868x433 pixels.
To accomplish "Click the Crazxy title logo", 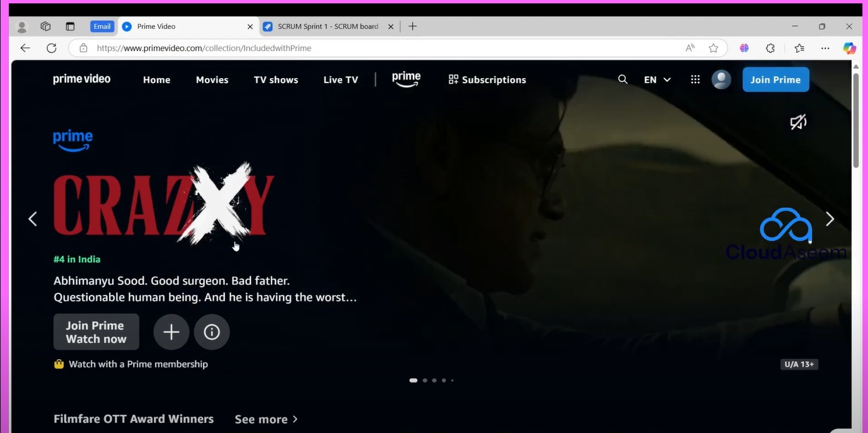I will pos(164,203).
